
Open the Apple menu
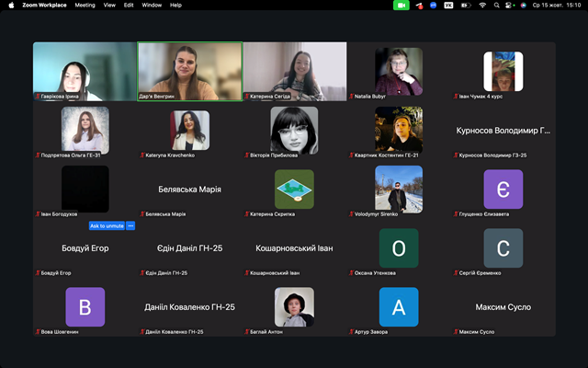coord(10,5)
